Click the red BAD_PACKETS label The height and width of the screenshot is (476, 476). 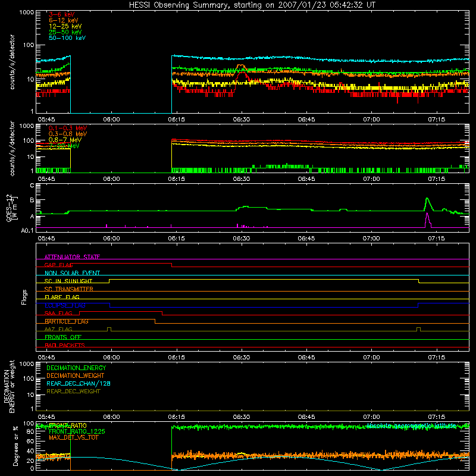(65, 345)
